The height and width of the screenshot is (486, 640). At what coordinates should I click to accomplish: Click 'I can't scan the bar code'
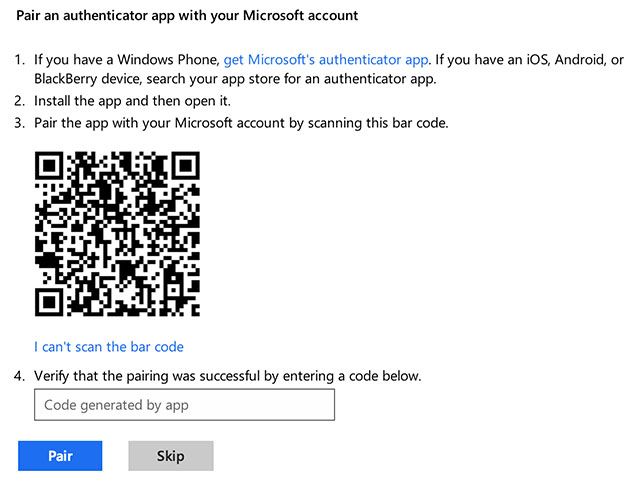pyautogui.click(x=109, y=347)
